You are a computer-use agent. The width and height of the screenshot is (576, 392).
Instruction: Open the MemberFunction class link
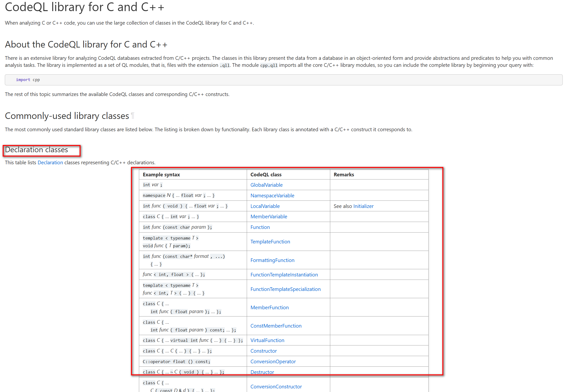(x=269, y=308)
